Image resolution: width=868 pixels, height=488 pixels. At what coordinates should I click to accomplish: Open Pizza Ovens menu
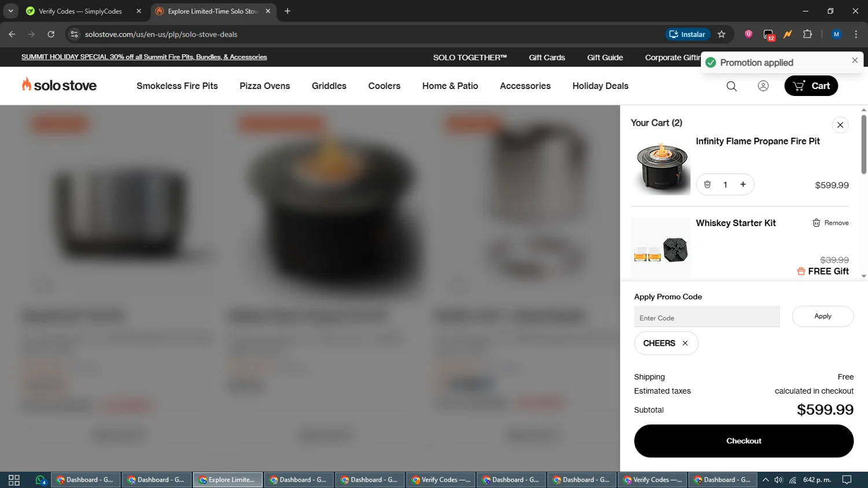coord(264,86)
